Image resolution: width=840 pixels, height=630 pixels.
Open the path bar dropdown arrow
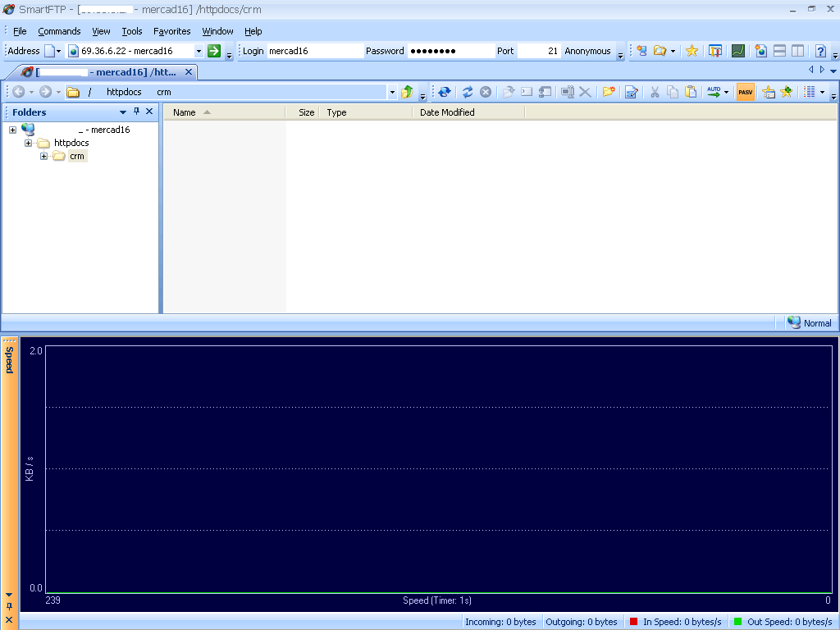[x=392, y=92]
